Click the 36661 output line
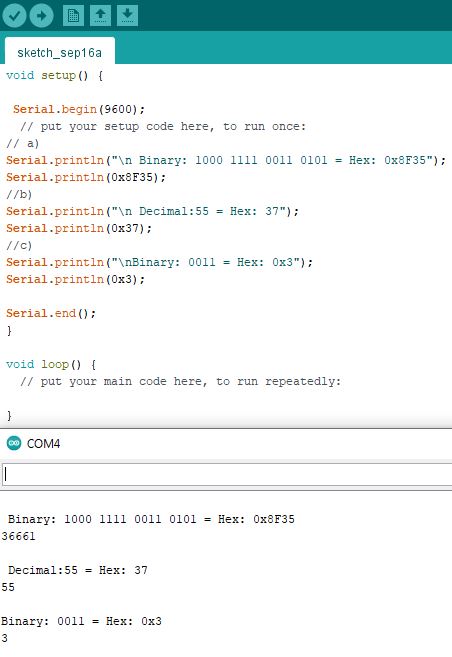452x657 pixels. (x=18, y=536)
